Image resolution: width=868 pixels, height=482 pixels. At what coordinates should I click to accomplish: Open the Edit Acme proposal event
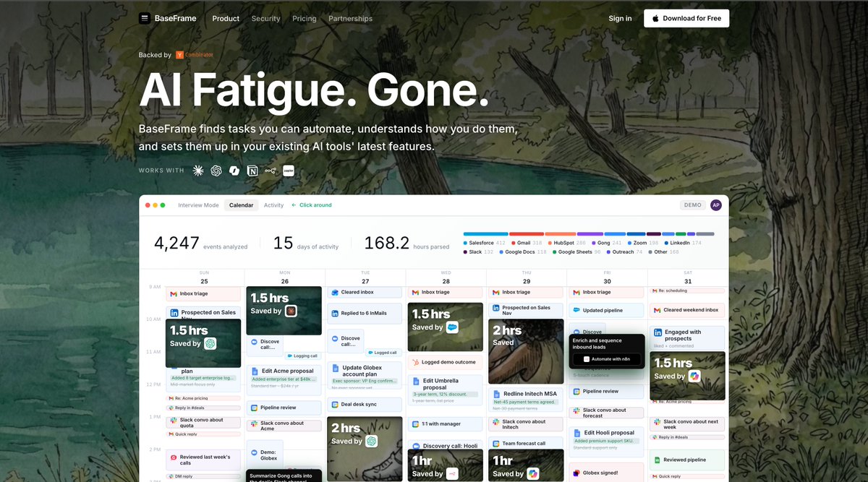coord(284,381)
